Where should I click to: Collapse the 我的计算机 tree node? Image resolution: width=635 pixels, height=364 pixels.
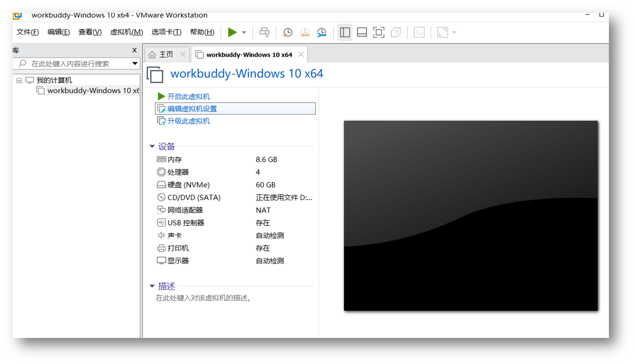point(19,80)
